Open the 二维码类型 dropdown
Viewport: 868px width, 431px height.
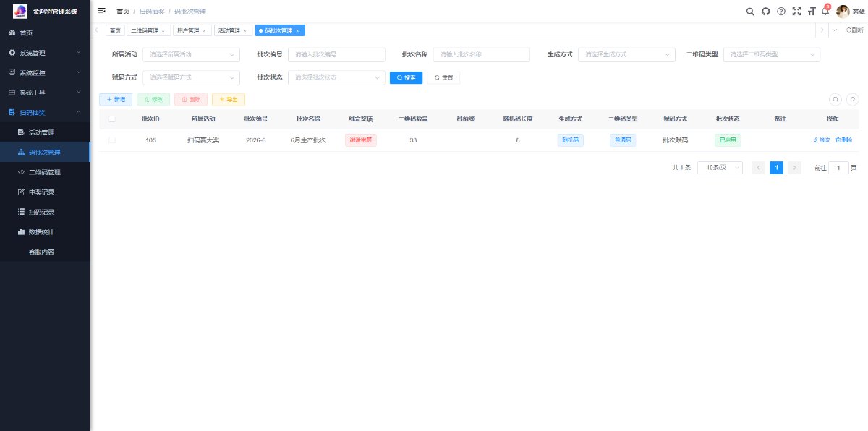point(772,54)
